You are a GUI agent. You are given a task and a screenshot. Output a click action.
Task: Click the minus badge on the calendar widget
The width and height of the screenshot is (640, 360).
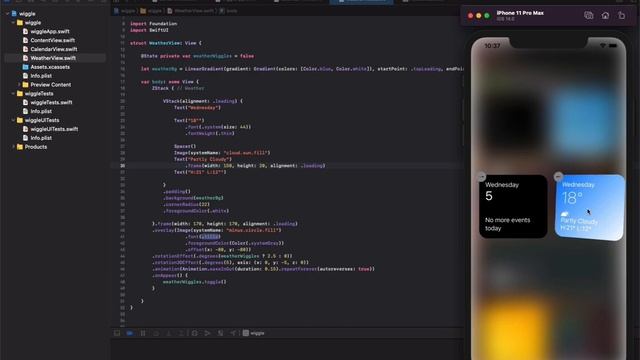click(x=482, y=177)
